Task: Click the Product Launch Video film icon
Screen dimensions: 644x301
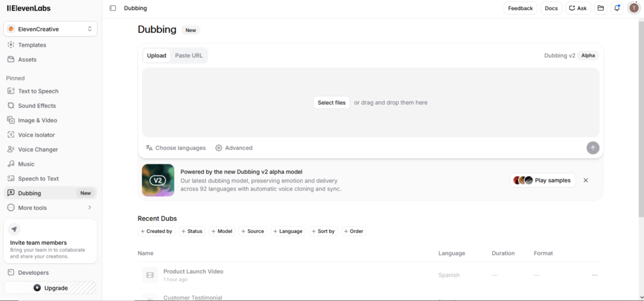Action: coord(150,275)
